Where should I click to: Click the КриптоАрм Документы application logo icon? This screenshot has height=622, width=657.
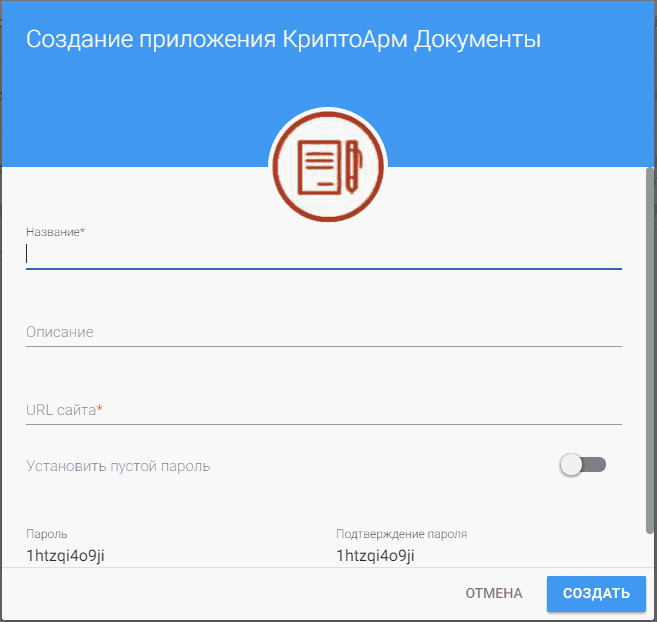pyautogui.click(x=328, y=166)
